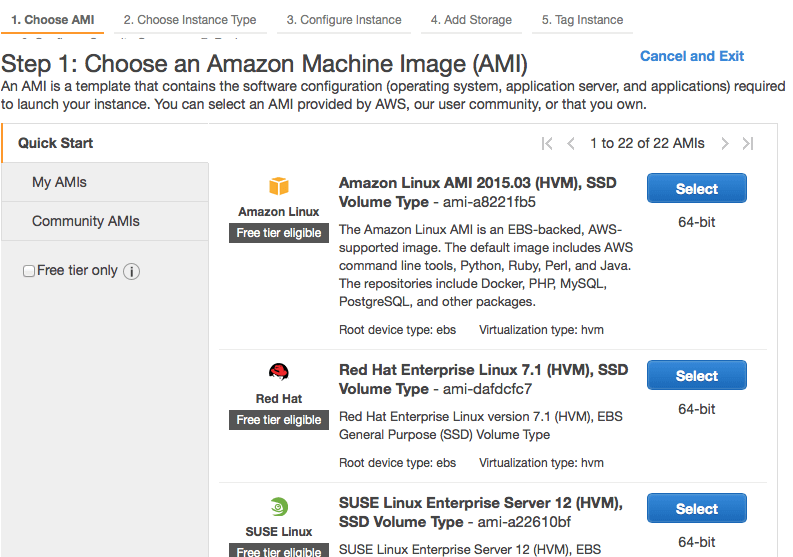The width and height of the screenshot is (793, 557).
Task: Click the Amazon Linux vendor label
Action: click(x=279, y=211)
